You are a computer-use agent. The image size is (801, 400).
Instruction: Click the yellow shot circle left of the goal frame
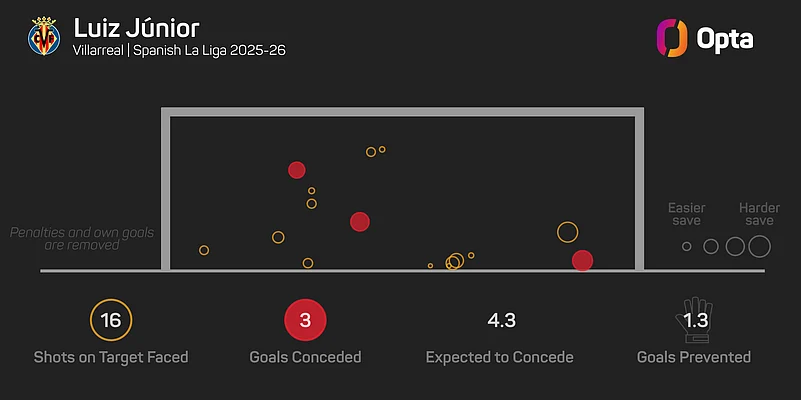(204, 250)
